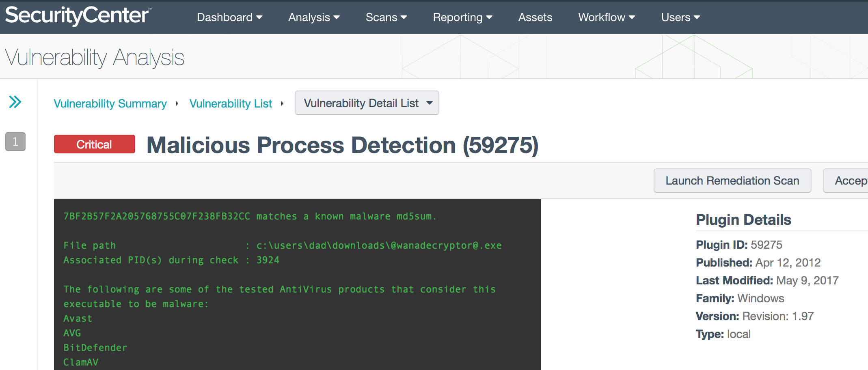
Task: Click the BitDefender entry in output
Action: pyautogui.click(x=95, y=348)
